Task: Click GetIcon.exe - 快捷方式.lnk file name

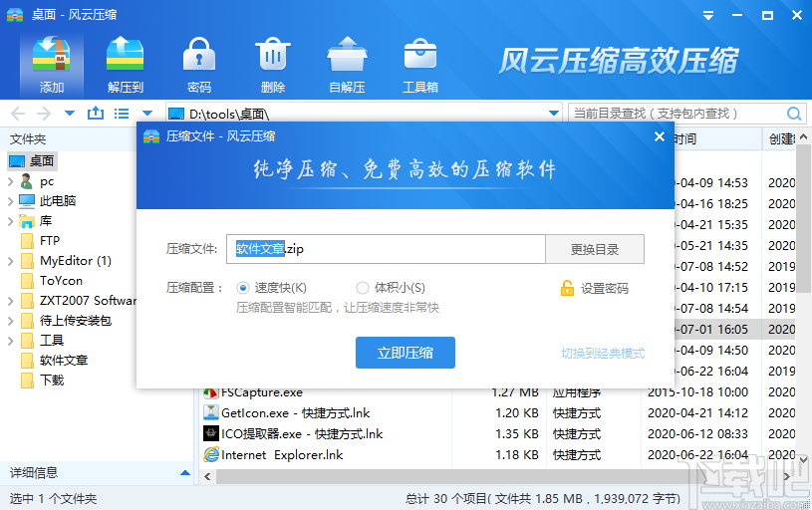Action: coord(295,412)
